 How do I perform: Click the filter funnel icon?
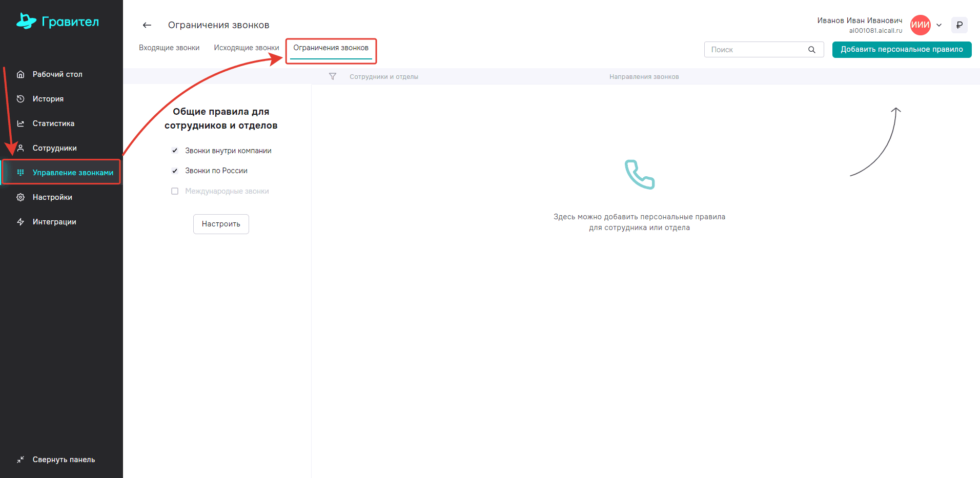click(333, 76)
